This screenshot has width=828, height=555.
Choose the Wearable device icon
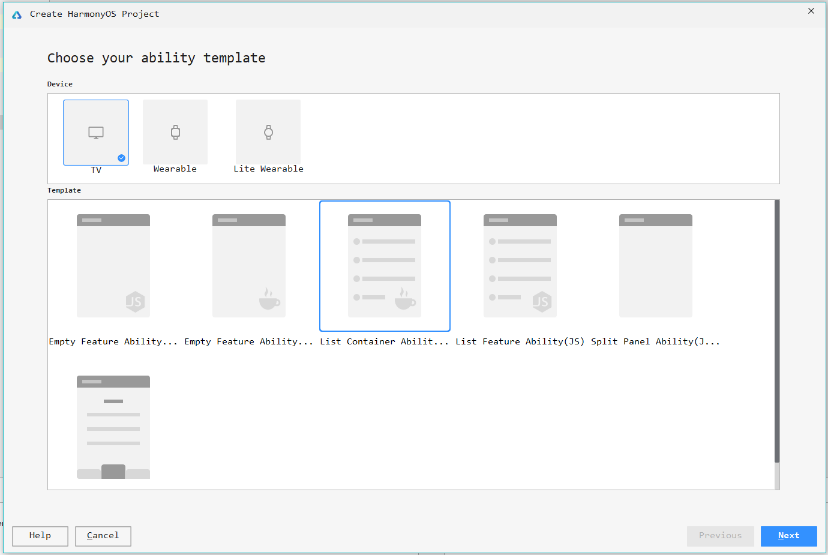(x=175, y=132)
